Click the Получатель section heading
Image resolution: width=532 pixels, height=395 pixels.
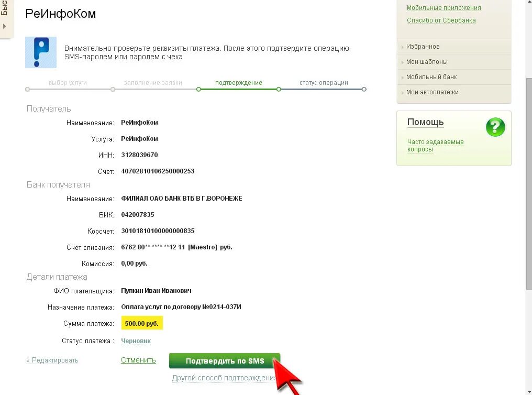[x=49, y=109]
